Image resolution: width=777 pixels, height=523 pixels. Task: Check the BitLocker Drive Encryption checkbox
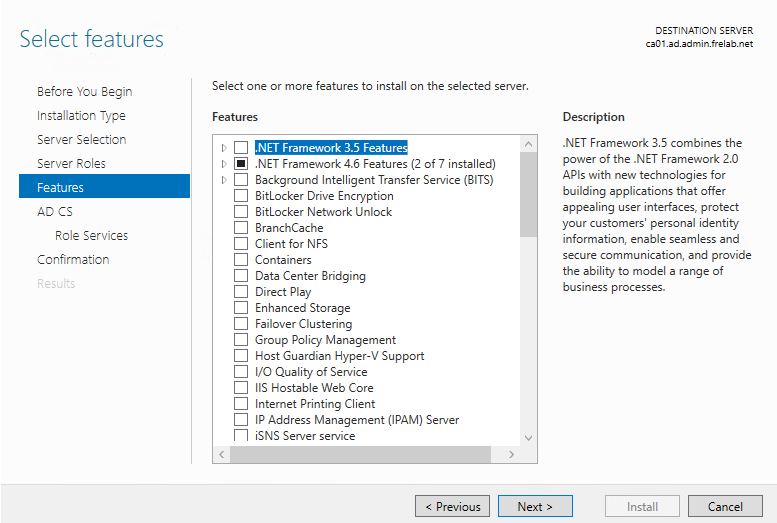click(240, 196)
